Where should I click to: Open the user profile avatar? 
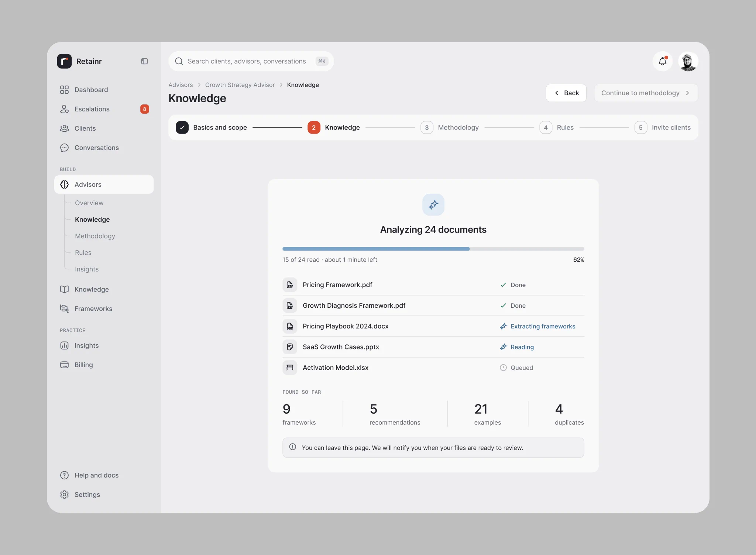tap(688, 61)
